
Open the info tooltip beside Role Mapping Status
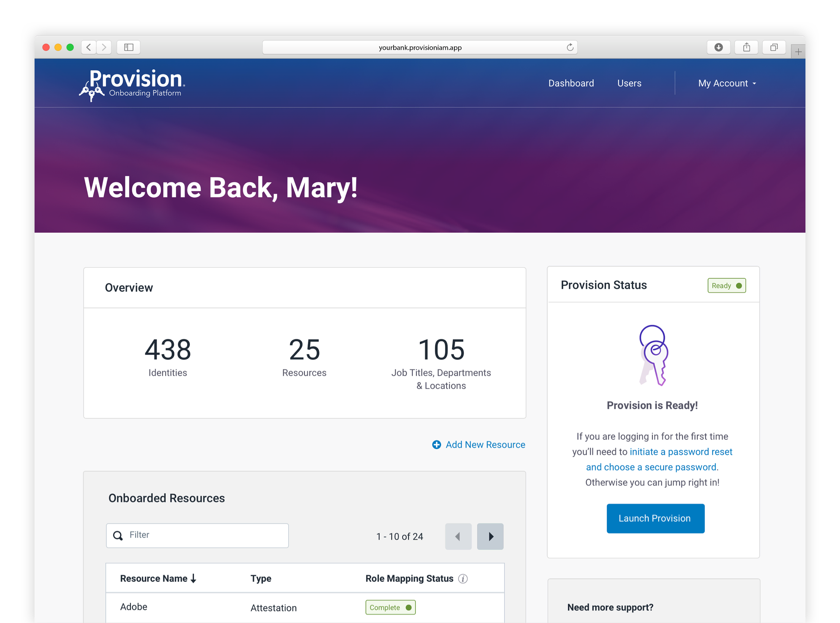(x=463, y=579)
